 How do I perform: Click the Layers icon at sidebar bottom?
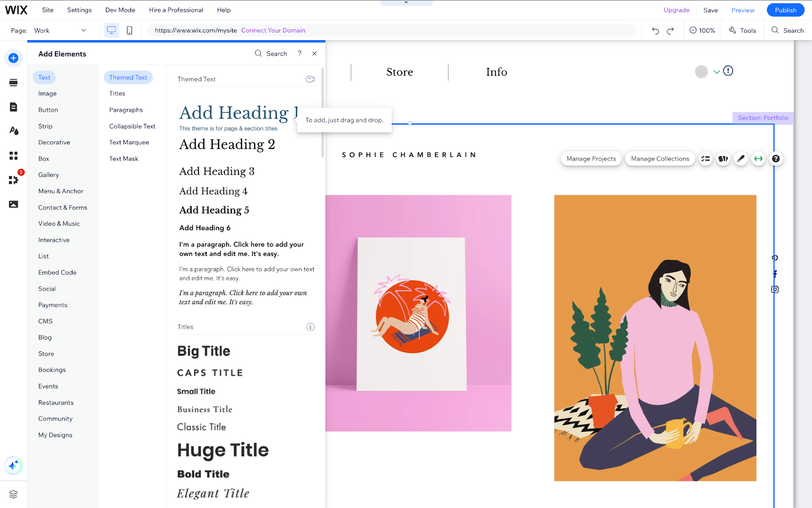click(x=13, y=493)
